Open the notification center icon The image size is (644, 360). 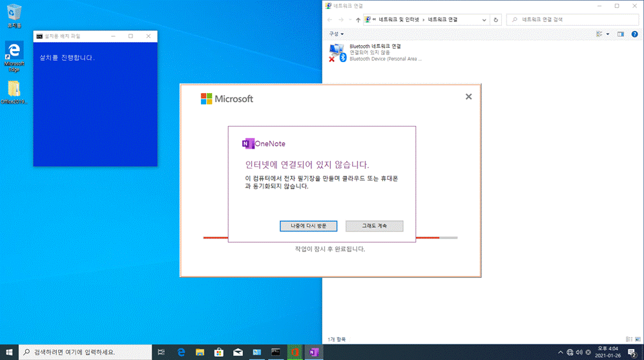tap(632, 352)
